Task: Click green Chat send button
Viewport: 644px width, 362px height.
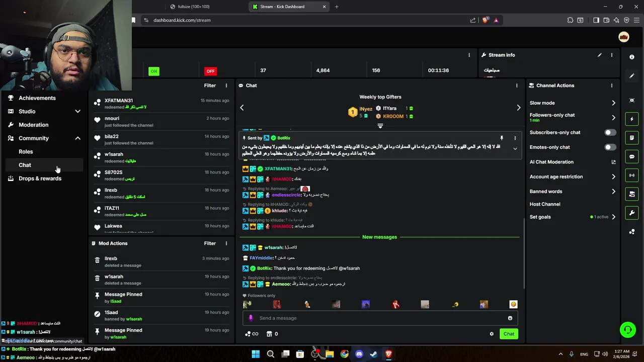Action: coord(509,334)
